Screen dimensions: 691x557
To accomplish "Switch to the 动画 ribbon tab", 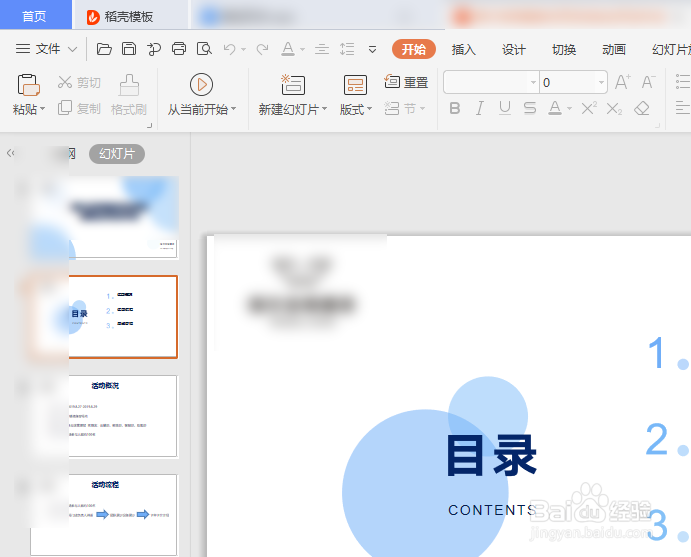I will click(614, 49).
